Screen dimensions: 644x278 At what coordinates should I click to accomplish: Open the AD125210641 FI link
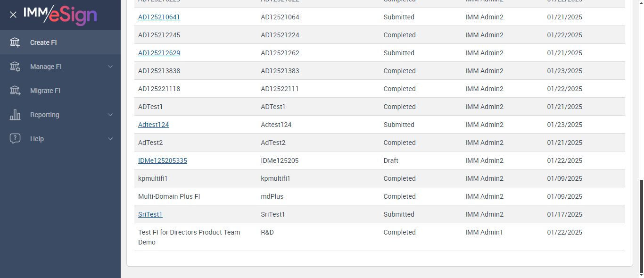click(x=159, y=17)
